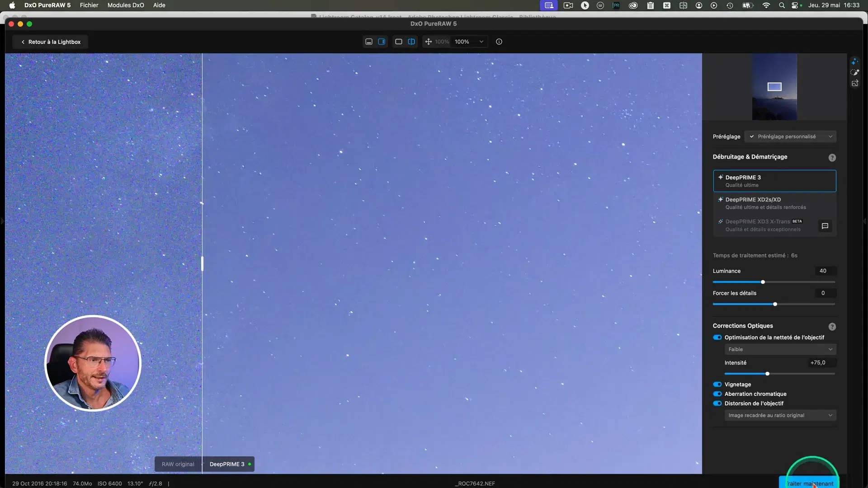This screenshot has width=868, height=488.
Task: Open feedback icon next to DeepPRIME XD3 X-Trans
Action: pos(825,226)
